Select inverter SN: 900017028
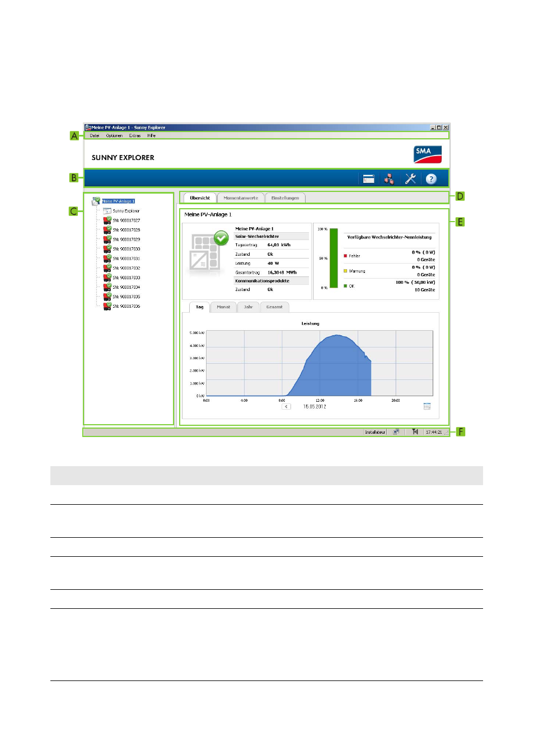Viewport: 534px width, 756px height. point(127,230)
